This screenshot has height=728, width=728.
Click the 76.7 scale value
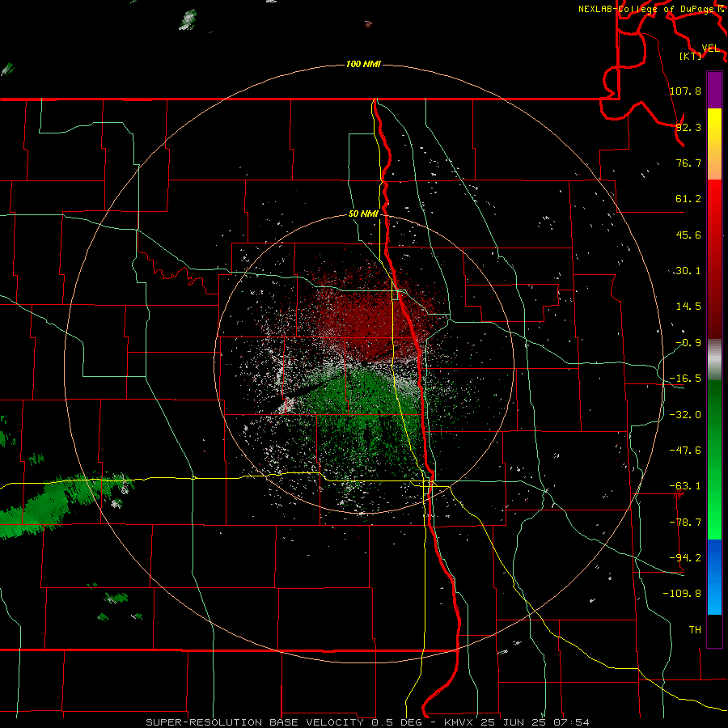pos(688,163)
